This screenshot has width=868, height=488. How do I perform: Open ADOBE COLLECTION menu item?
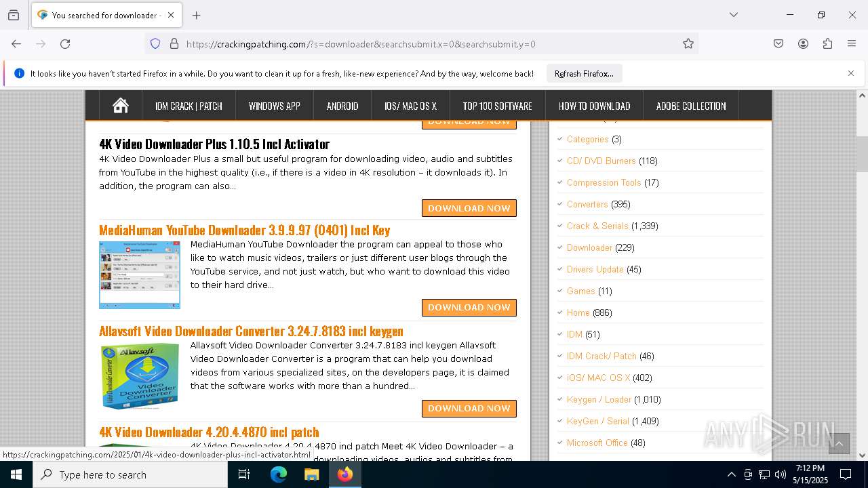pos(691,106)
